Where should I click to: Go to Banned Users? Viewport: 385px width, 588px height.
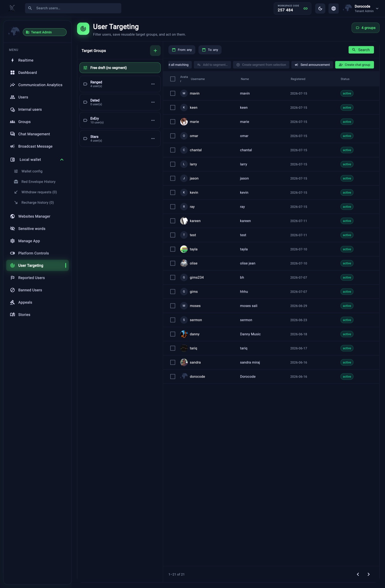(37, 290)
